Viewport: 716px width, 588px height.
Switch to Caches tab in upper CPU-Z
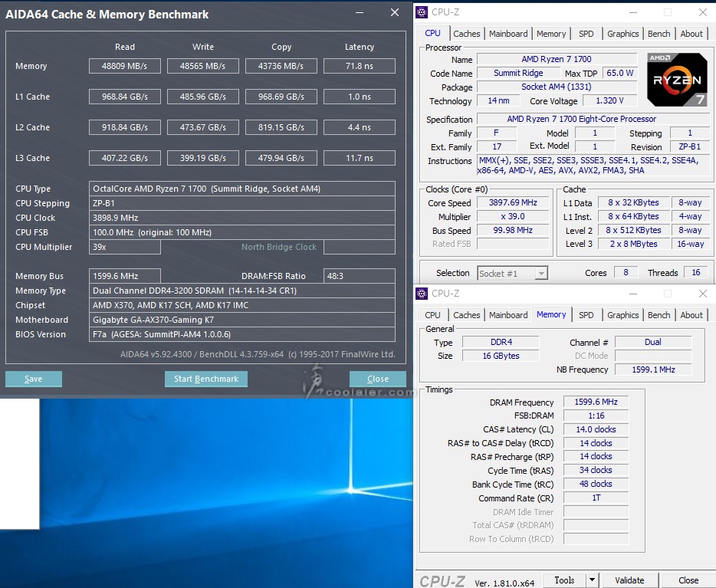pyautogui.click(x=467, y=34)
